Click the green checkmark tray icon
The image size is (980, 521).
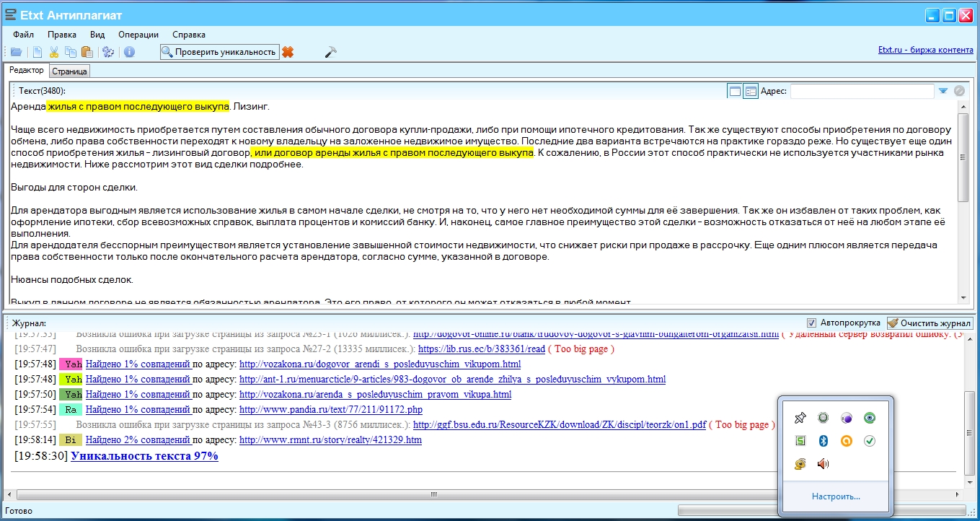870,441
